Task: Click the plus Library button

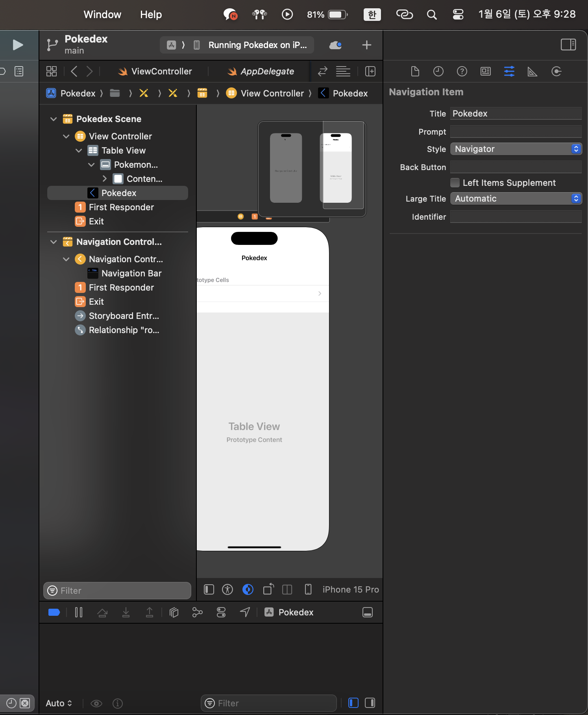Action: pos(366,45)
